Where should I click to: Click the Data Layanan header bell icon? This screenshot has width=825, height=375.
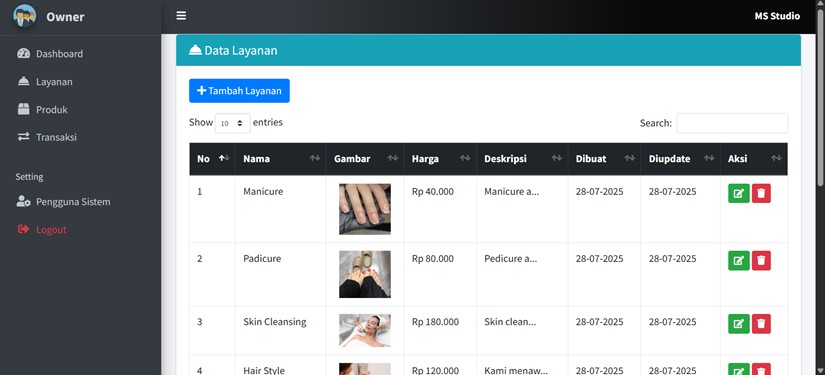(x=195, y=50)
